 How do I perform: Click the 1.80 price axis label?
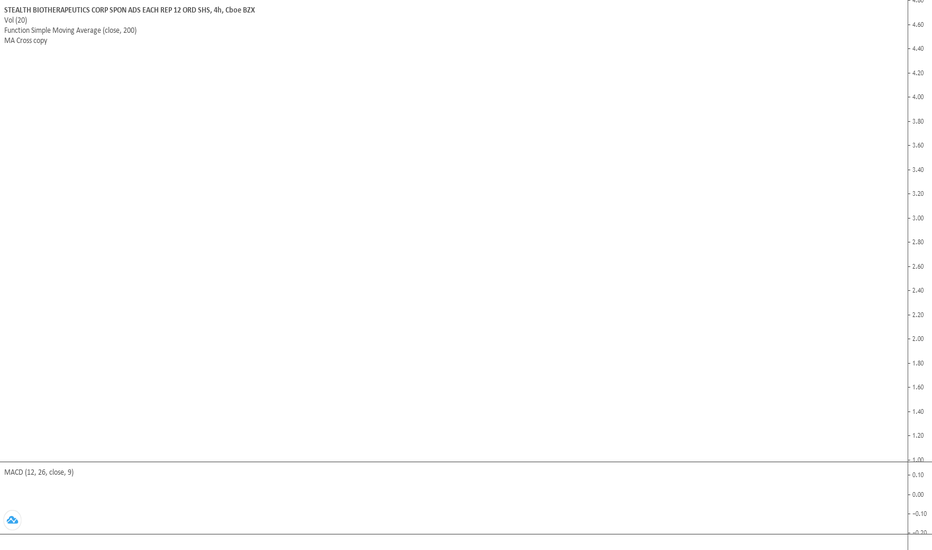pyautogui.click(x=918, y=363)
